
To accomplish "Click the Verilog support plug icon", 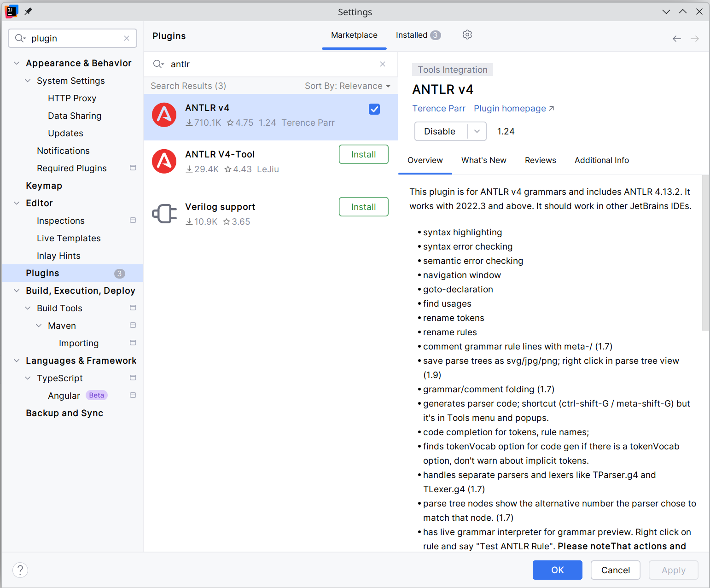I will click(164, 214).
